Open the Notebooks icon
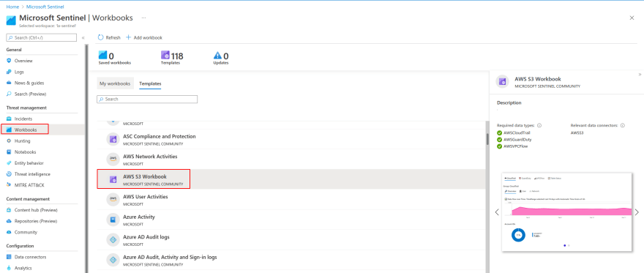Image resolution: width=644 pixels, height=273 pixels. tap(9, 152)
